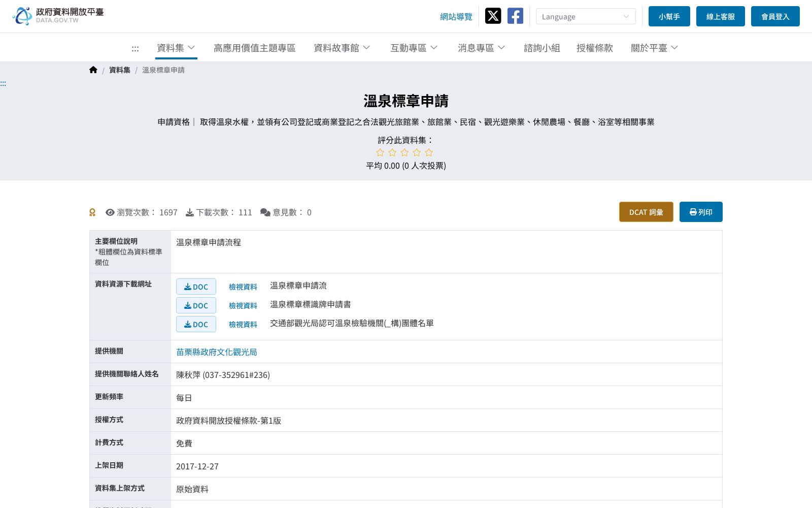Click the download icon beside 下載次數

tap(190, 212)
